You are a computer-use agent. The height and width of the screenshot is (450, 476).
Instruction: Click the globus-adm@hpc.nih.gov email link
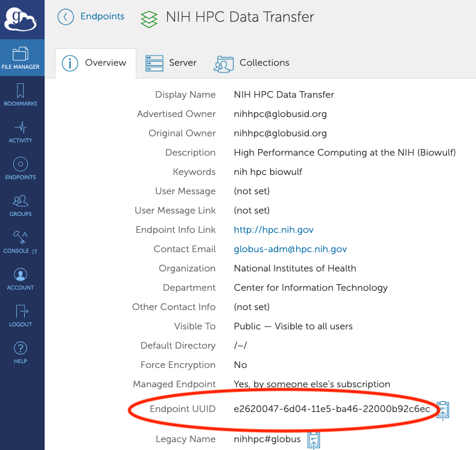(290, 249)
